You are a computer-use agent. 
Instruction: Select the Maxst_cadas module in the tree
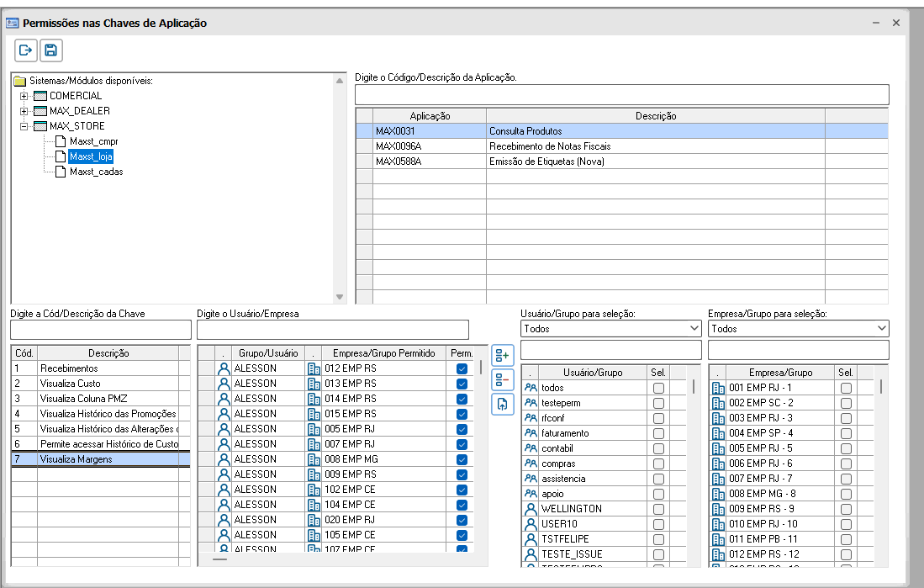[96, 172]
